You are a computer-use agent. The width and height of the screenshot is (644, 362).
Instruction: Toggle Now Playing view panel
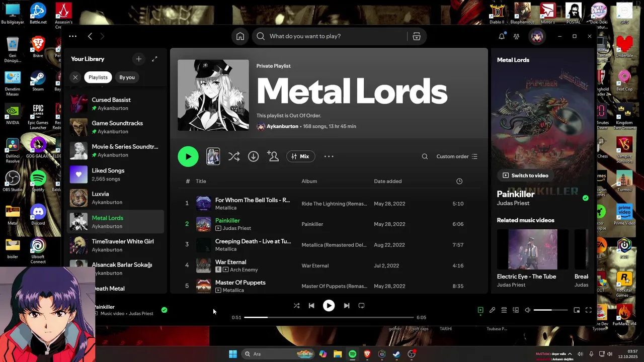(x=480, y=310)
